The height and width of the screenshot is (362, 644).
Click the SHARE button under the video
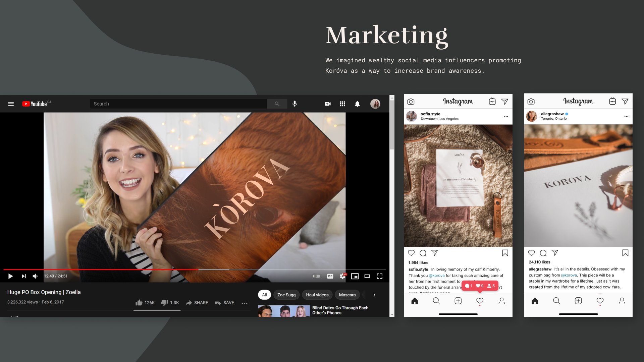(x=197, y=303)
